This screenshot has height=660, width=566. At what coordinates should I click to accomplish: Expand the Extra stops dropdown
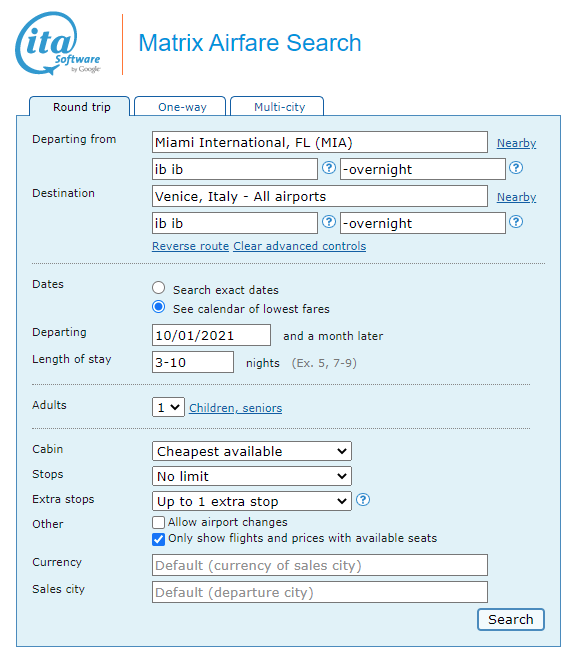[252, 501]
